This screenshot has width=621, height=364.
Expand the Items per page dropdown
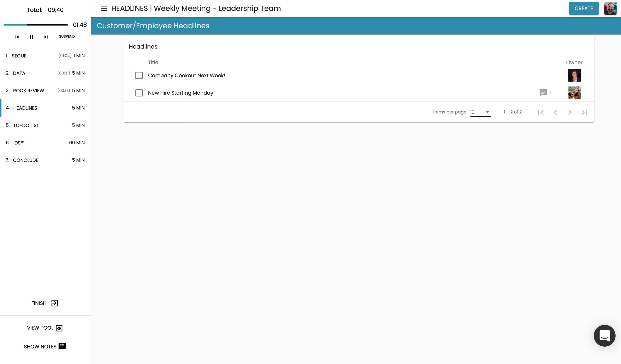(x=480, y=112)
